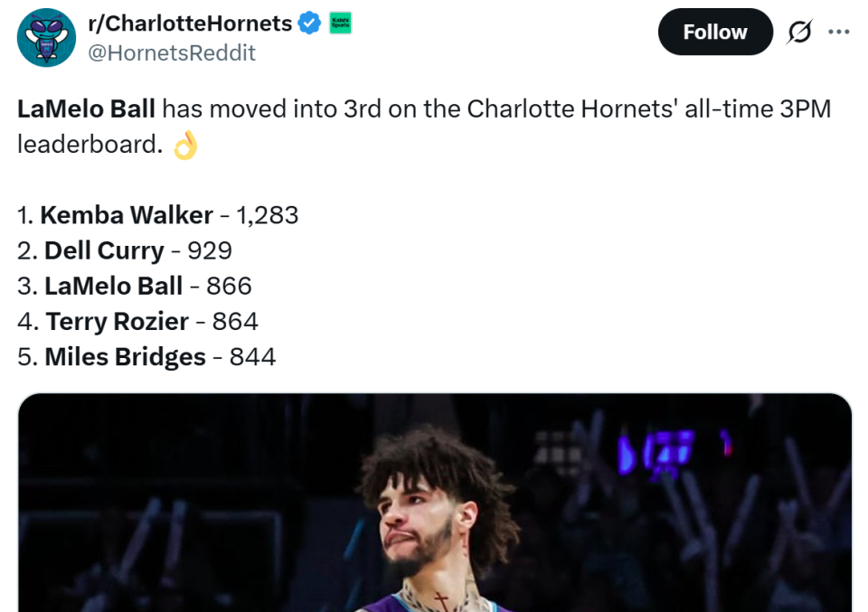Image resolution: width=868 pixels, height=612 pixels.
Task: Click the Hornets logo profile avatar
Action: [46, 38]
